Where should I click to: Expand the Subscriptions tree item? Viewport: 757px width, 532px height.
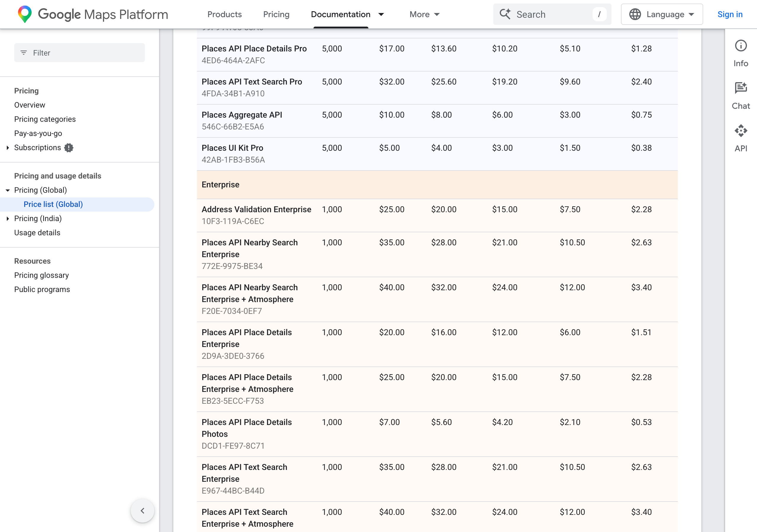click(8, 148)
